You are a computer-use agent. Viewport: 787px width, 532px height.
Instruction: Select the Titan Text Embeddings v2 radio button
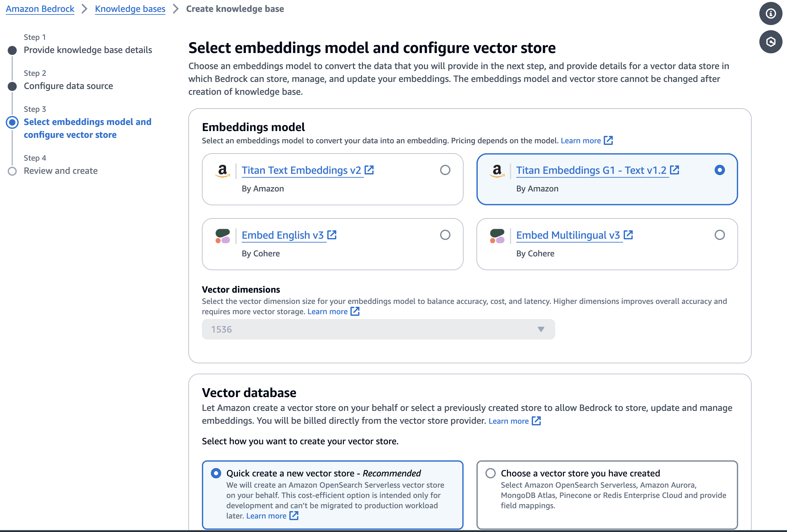[x=445, y=170]
